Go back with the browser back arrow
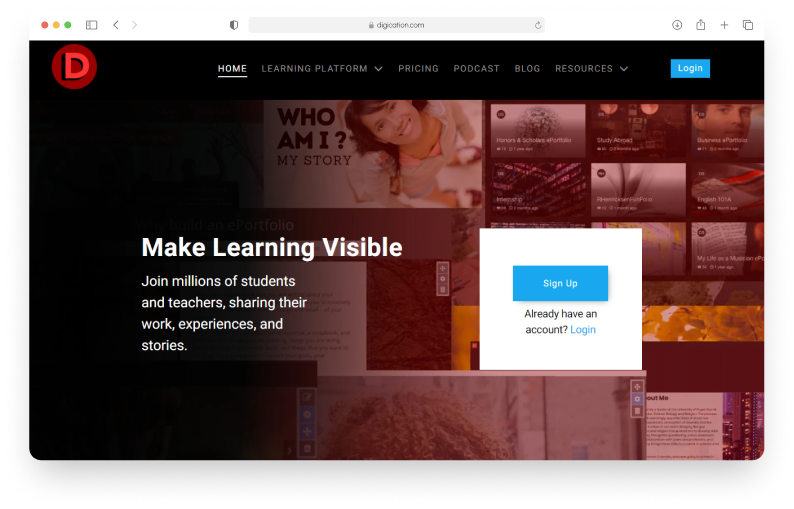The height and width of the screenshot is (509, 794). 116,25
